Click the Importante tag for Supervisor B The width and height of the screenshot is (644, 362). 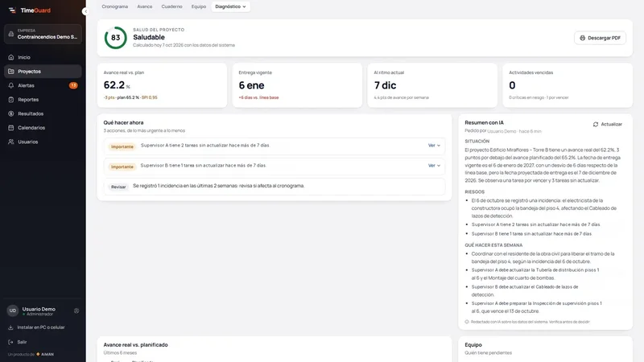pos(122,167)
